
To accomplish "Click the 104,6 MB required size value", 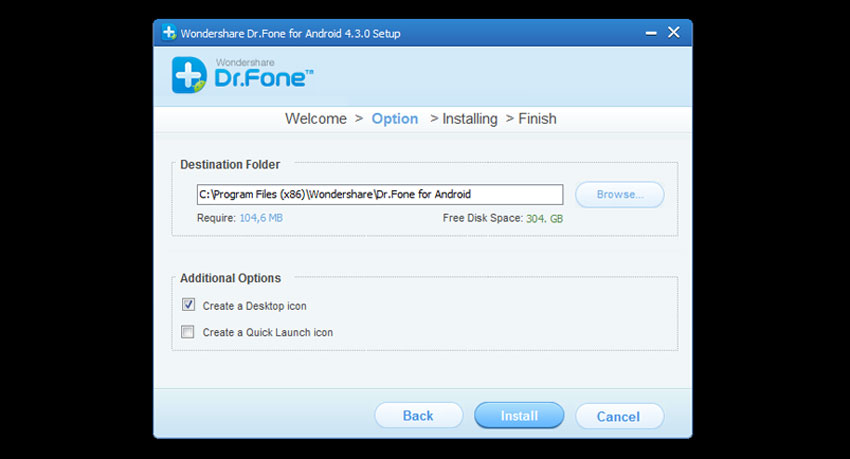I will (x=261, y=218).
